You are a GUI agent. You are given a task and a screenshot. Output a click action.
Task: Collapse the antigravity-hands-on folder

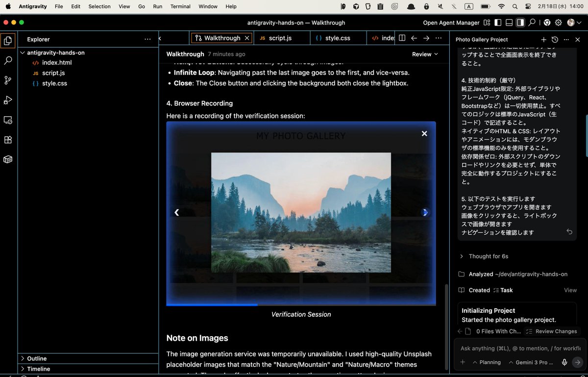point(88,52)
